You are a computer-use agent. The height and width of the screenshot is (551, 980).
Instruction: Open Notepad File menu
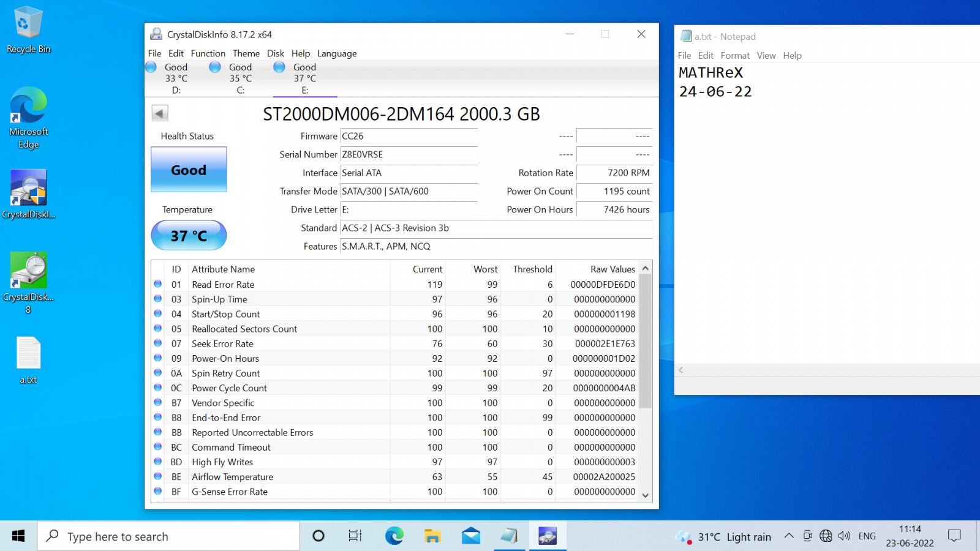coord(684,55)
